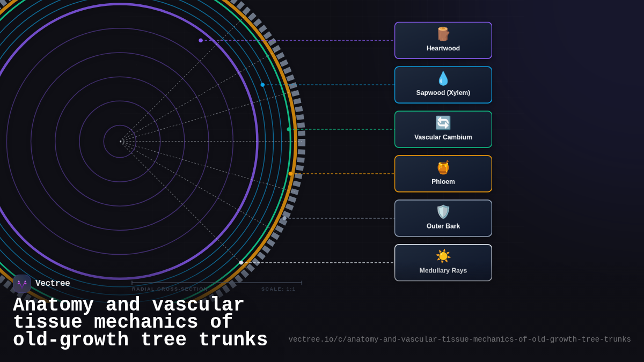Choose the Vascular Cambium label text
Screen dimensions: 644x362
443,137
